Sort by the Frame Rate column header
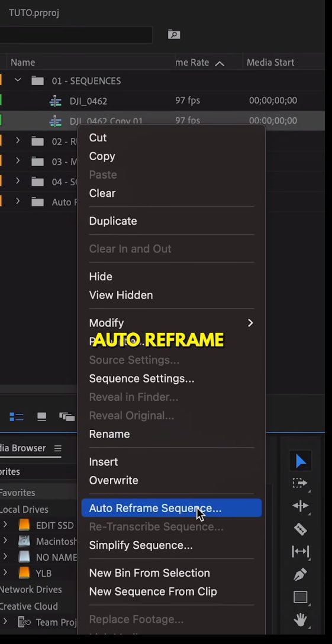Viewport: 332px width, 644px height. (192, 63)
